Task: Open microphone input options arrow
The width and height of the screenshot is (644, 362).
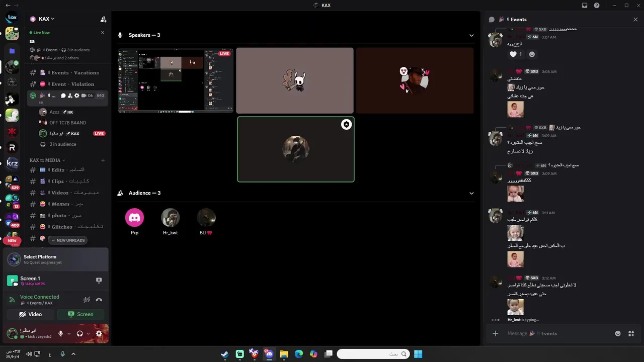Action: click(x=69, y=333)
